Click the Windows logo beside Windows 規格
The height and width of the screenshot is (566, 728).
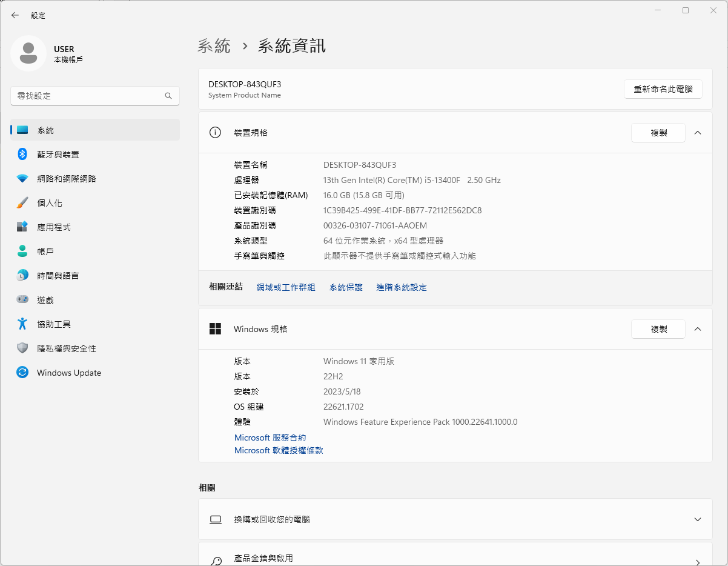pyautogui.click(x=215, y=329)
